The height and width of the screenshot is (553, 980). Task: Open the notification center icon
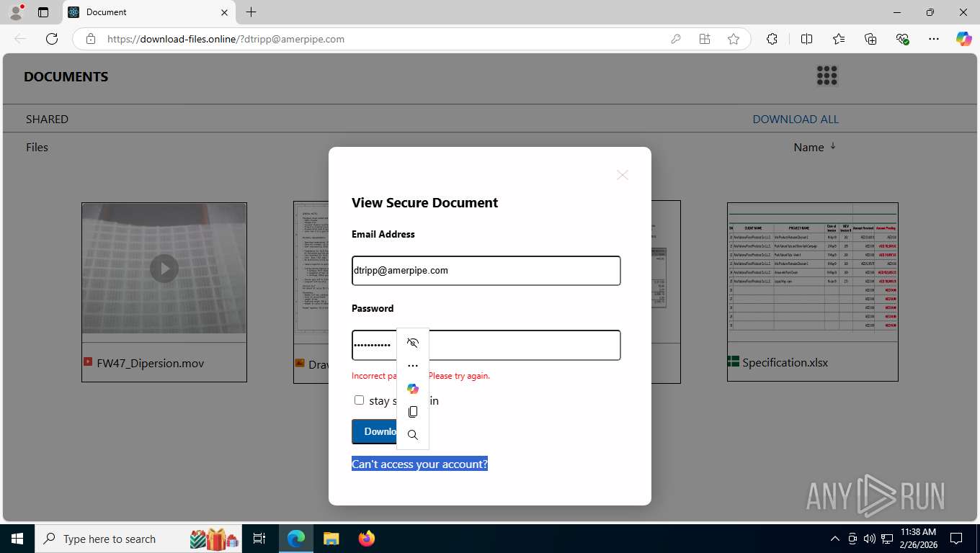pyautogui.click(x=956, y=539)
